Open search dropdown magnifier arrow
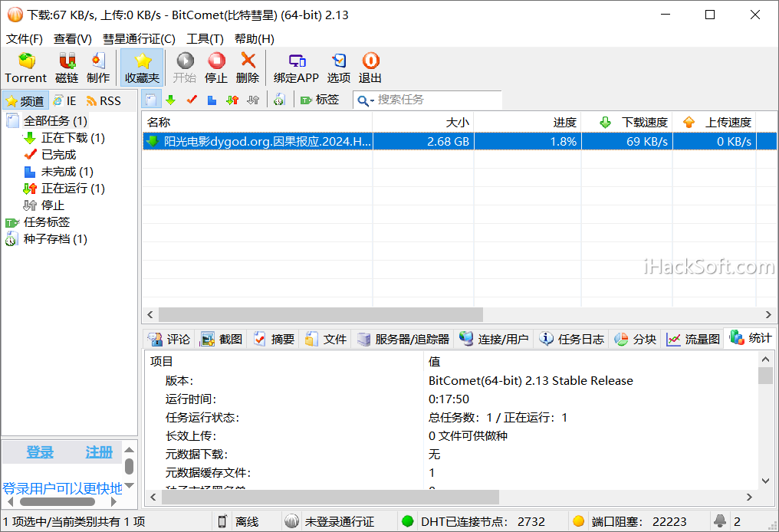This screenshot has width=779, height=532. tap(365, 101)
